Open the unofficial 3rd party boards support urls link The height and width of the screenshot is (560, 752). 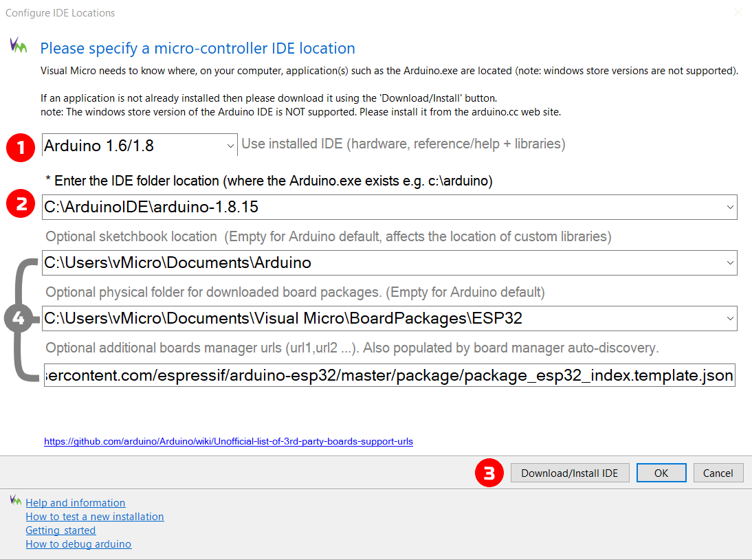pos(228,442)
